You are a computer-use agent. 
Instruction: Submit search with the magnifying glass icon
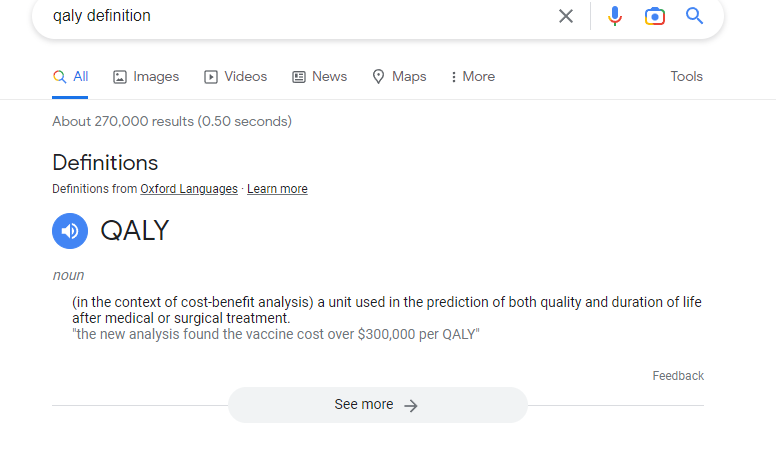[694, 16]
